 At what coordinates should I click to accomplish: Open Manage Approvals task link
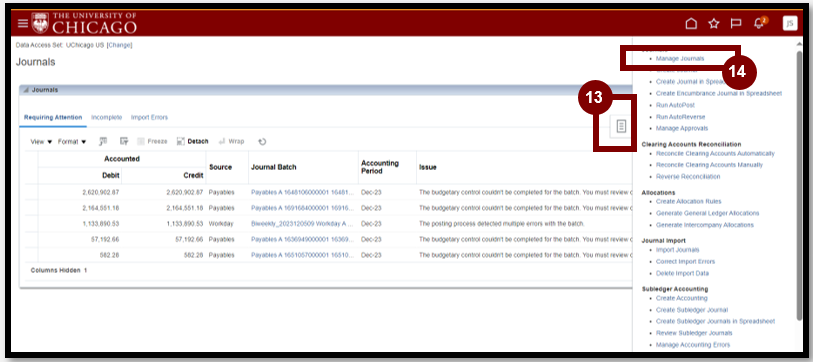(x=681, y=128)
